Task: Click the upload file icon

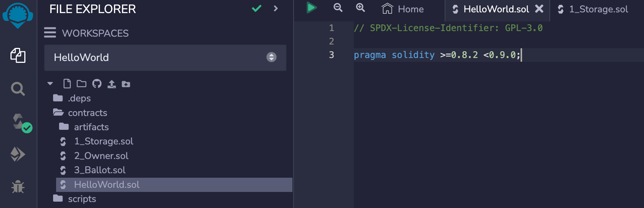Action: [x=111, y=84]
